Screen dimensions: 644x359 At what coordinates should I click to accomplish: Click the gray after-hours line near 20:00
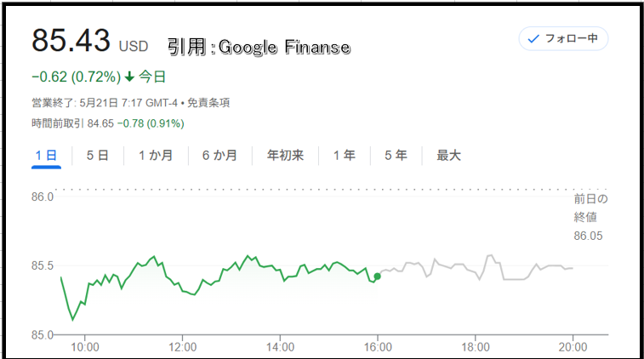tap(569, 268)
